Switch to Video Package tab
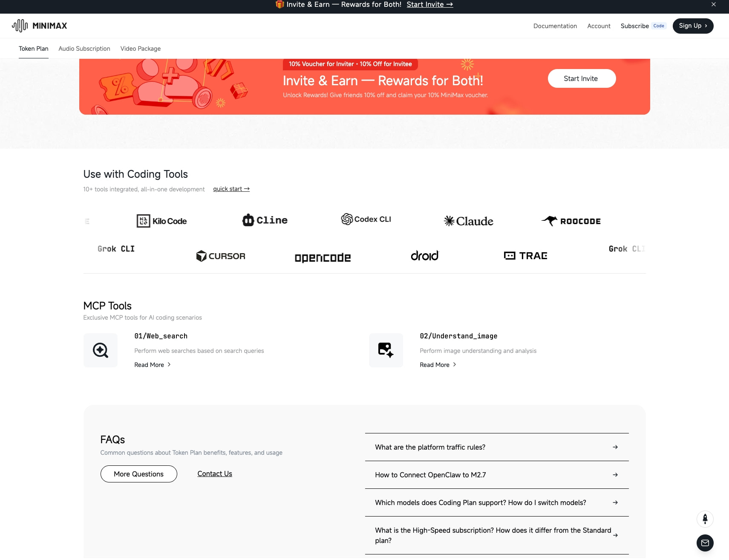The image size is (729, 560). pyautogui.click(x=141, y=49)
